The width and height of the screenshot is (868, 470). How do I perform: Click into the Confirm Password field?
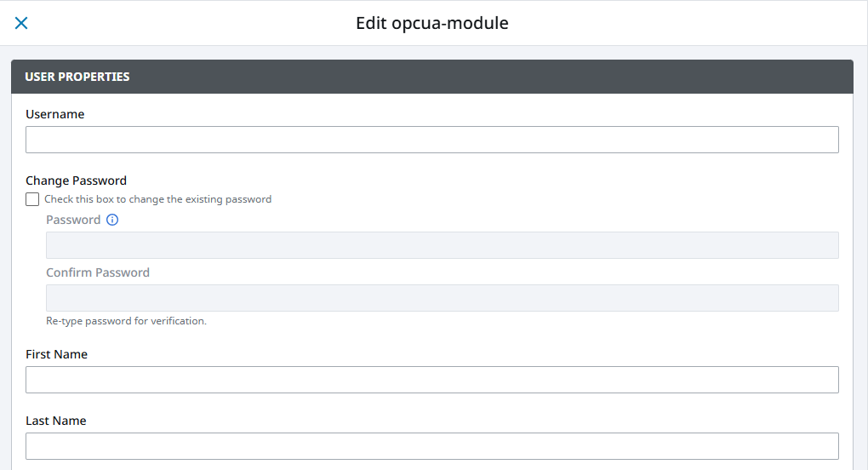tap(442, 298)
